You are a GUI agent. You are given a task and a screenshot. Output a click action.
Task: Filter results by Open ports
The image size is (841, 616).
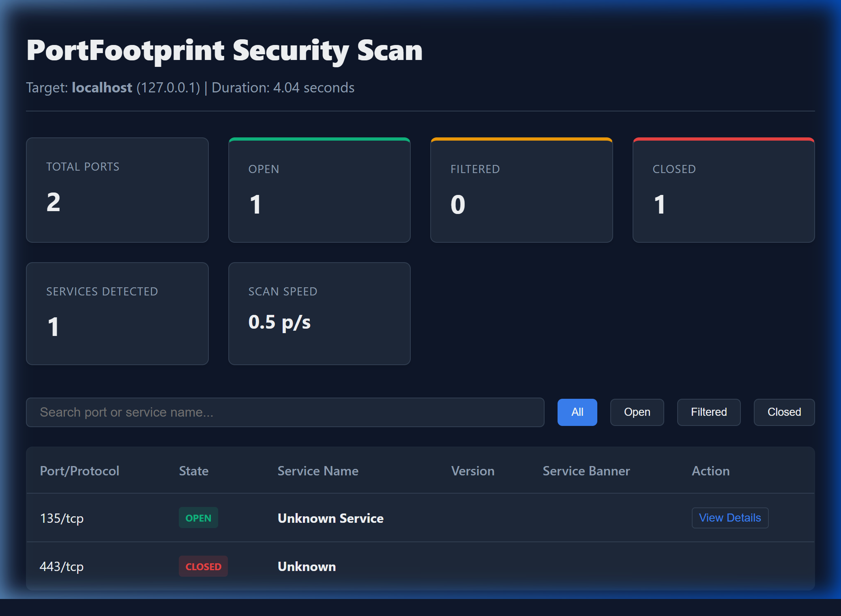637,412
